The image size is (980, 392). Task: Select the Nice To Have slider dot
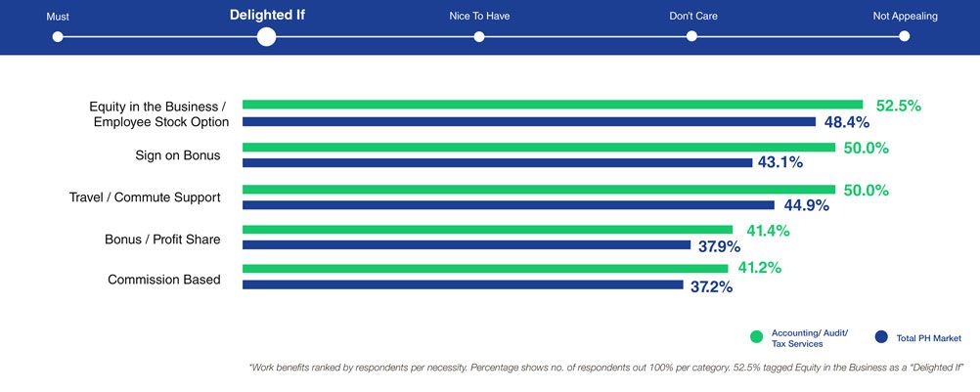(479, 36)
